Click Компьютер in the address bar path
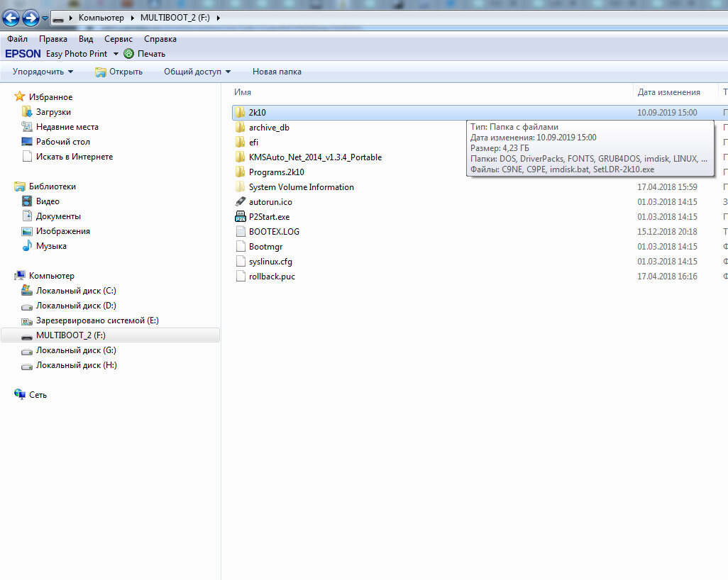The width and height of the screenshot is (728, 580). click(101, 18)
